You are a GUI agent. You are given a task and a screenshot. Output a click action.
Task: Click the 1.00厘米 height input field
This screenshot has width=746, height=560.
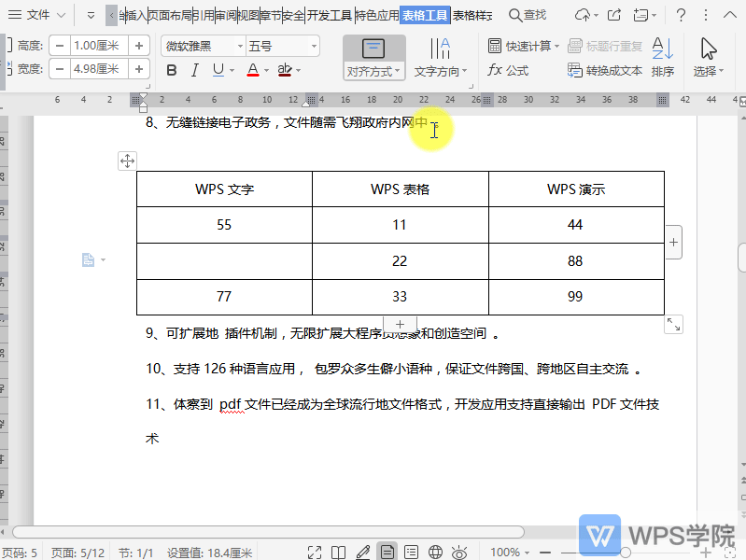coord(99,46)
